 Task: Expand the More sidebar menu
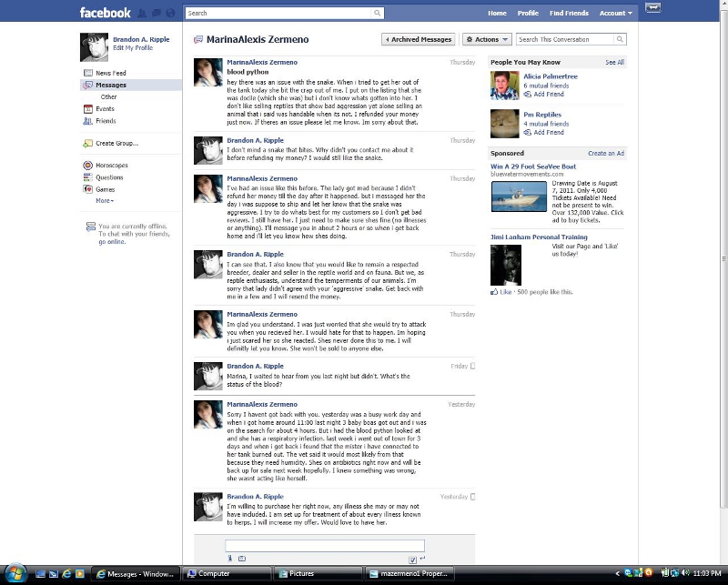[105, 200]
